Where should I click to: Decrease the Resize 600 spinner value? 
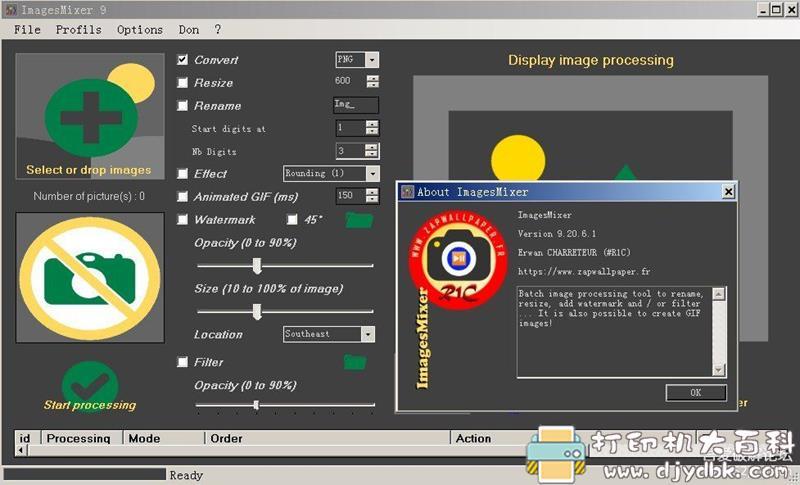tap(373, 85)
